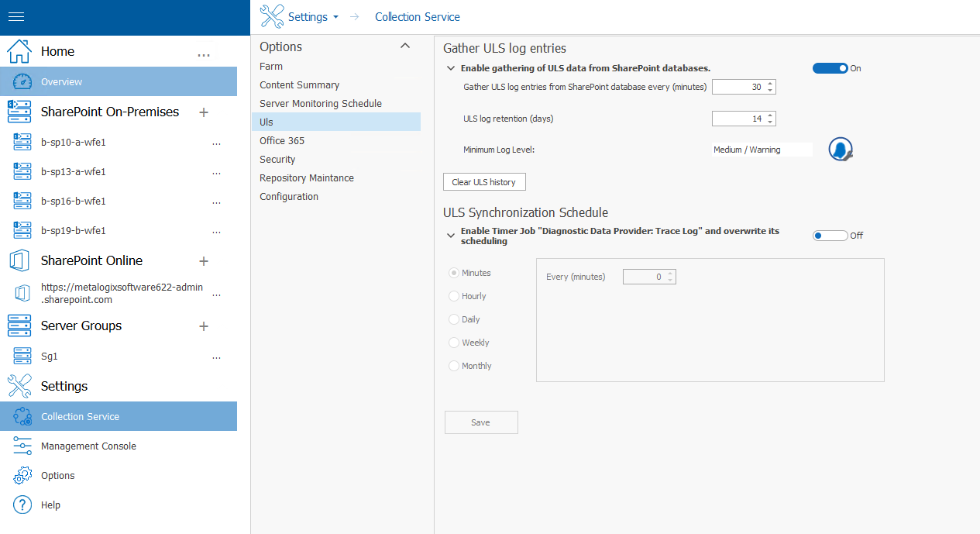Screen dimensions: 980x534
Task: Click the Help question mark icon
Action: pyautogui.click(x=22, y=505)
